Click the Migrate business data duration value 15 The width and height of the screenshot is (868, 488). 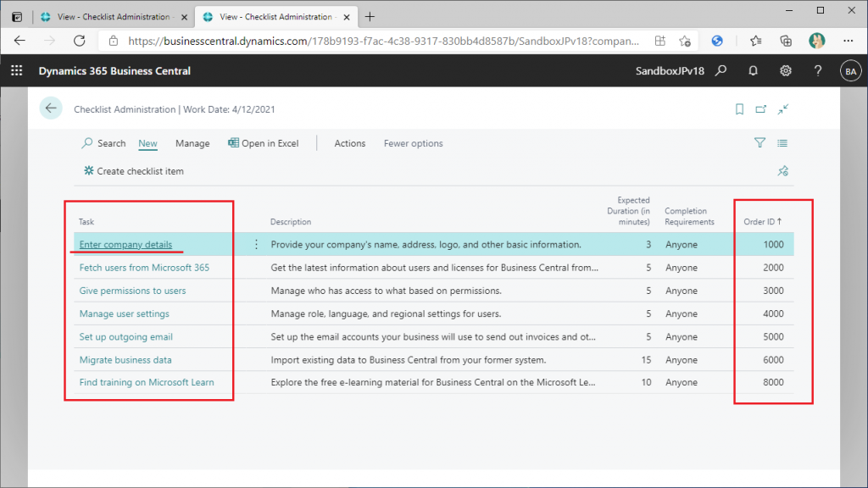(x=646, y=359)
